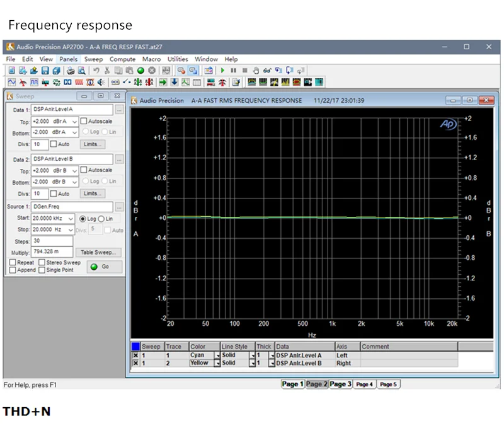Open the Table Sweep dialog button

point(98,252)
